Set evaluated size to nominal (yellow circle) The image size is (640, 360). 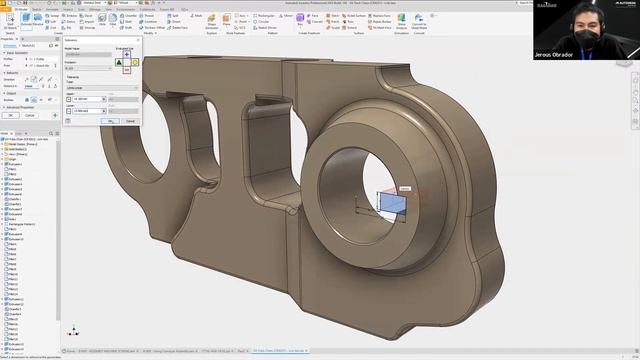(135, 62)
